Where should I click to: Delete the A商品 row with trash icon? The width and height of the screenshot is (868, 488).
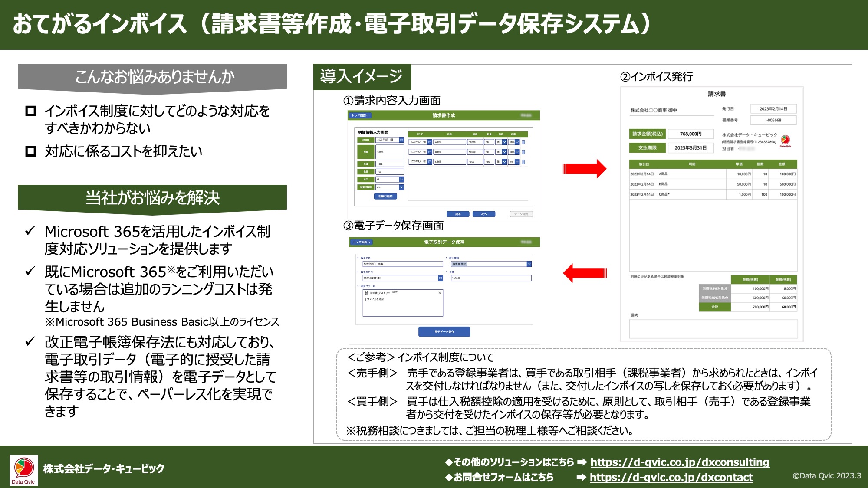pyautogui.click(x=523, y=142)
